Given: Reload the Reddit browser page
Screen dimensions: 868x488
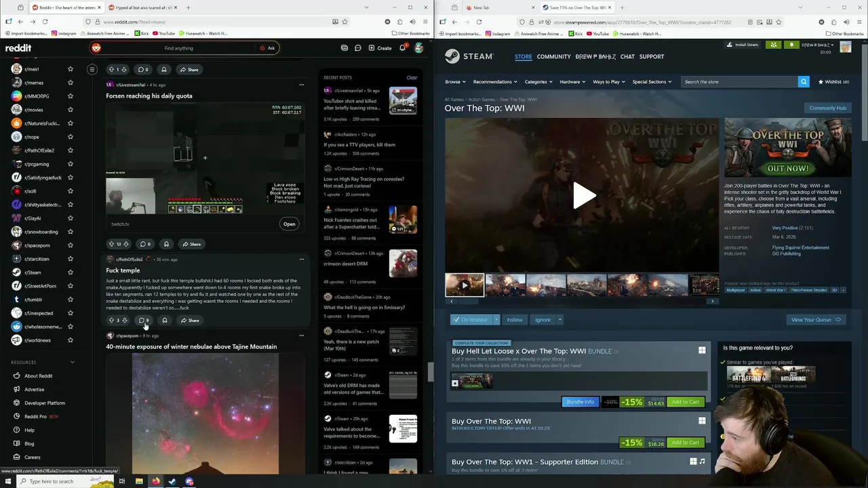Looking at the screenshot, I should coord(45,22).
